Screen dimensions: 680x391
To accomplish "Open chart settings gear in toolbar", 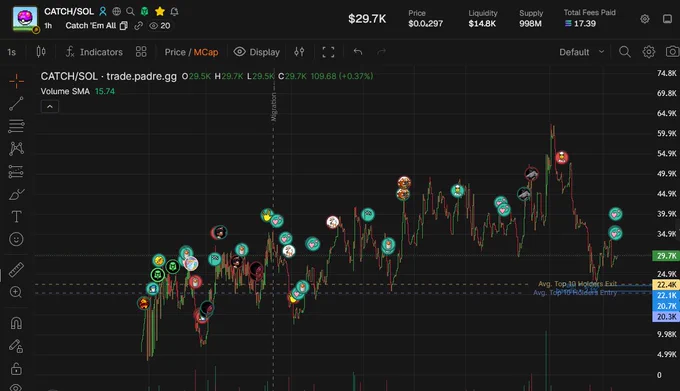I will click(x=649, y=52).
